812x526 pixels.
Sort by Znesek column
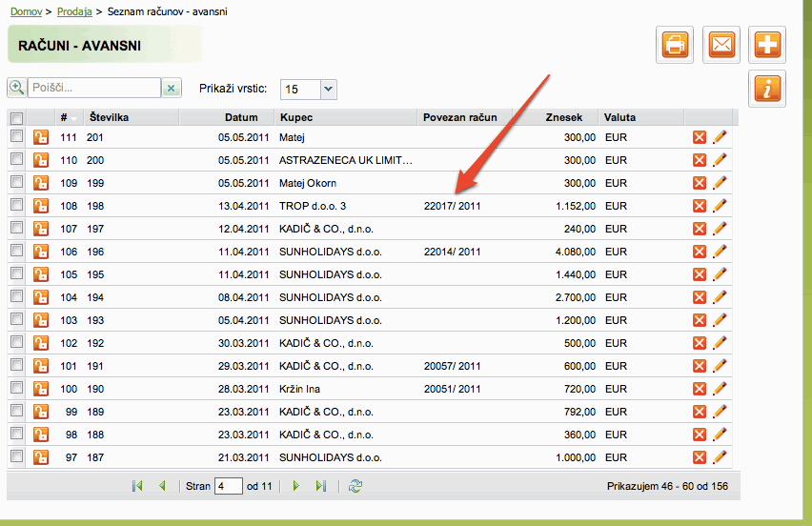tap(555, 117)
